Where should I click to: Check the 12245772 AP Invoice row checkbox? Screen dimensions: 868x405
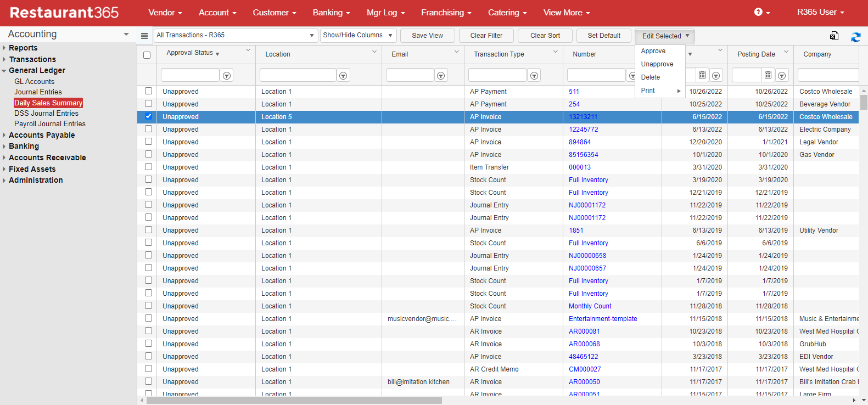(x=148, y=129)
